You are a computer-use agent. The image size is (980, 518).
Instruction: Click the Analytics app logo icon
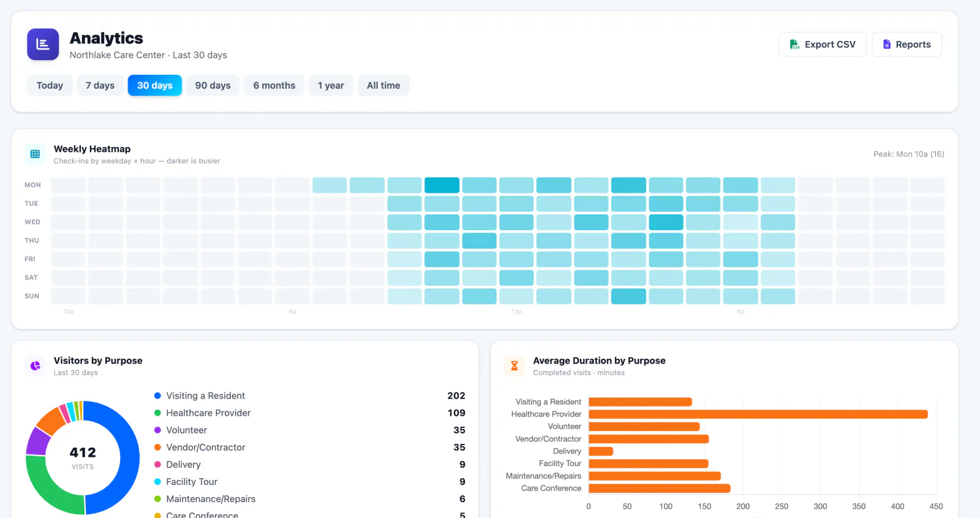[x=43, y=44]
